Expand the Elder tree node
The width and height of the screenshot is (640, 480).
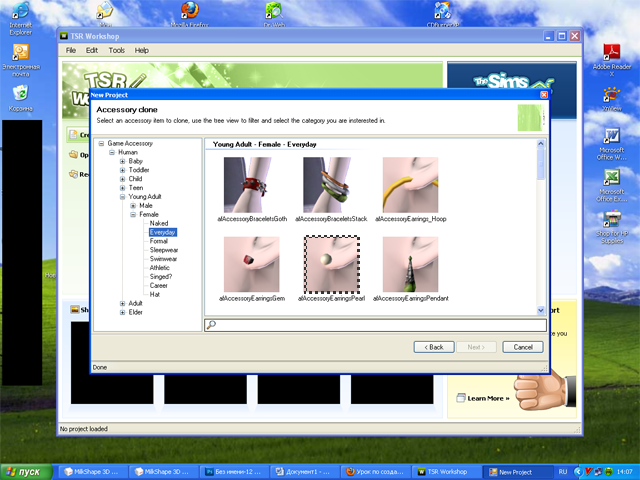[123, 312]
